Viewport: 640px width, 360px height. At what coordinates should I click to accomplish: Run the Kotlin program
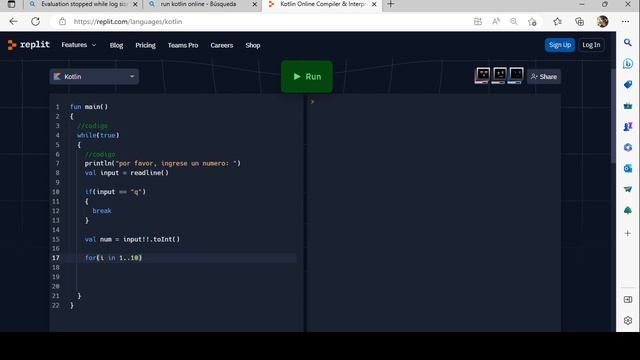pyautogui.click(x=307, y=76)
